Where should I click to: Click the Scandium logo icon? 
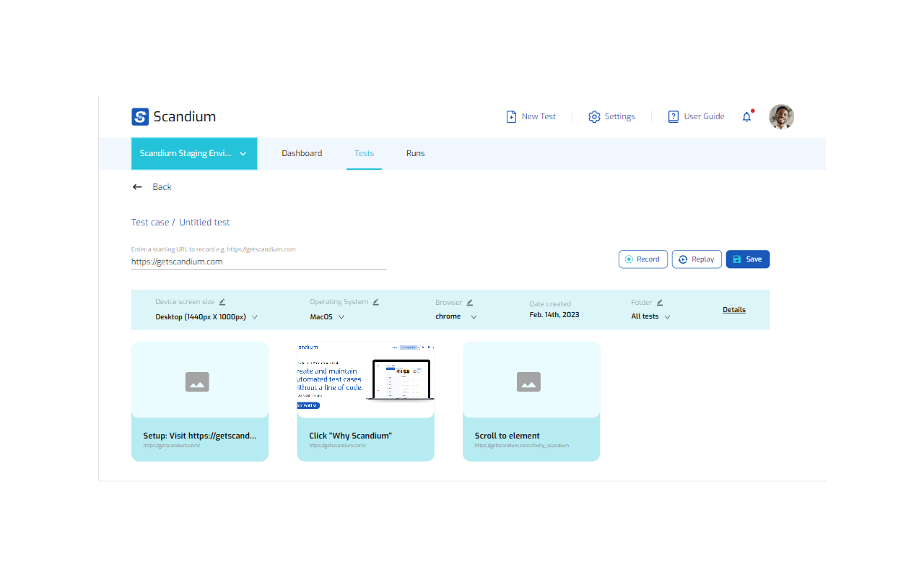tap(140, 117)
